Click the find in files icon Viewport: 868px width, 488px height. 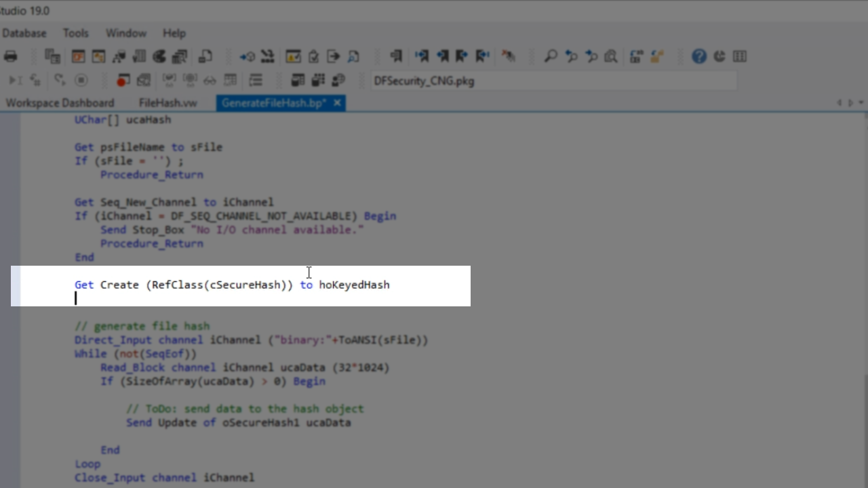point(611,56)
